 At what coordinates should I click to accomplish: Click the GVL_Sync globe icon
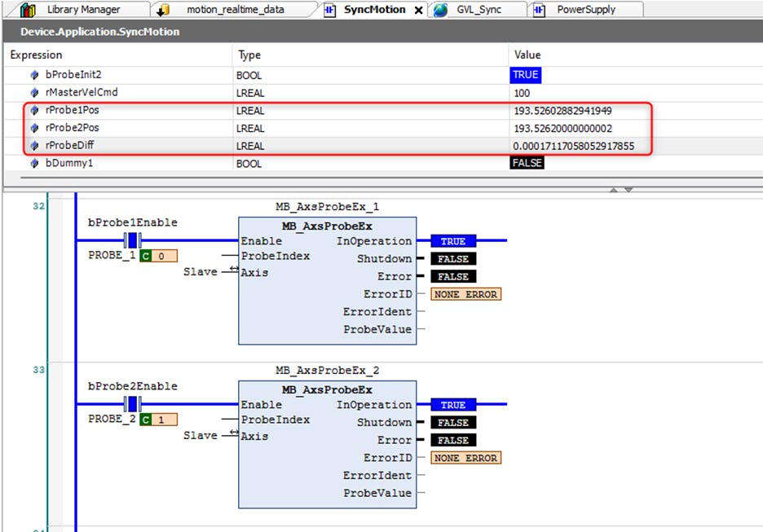tap(441, 10)
